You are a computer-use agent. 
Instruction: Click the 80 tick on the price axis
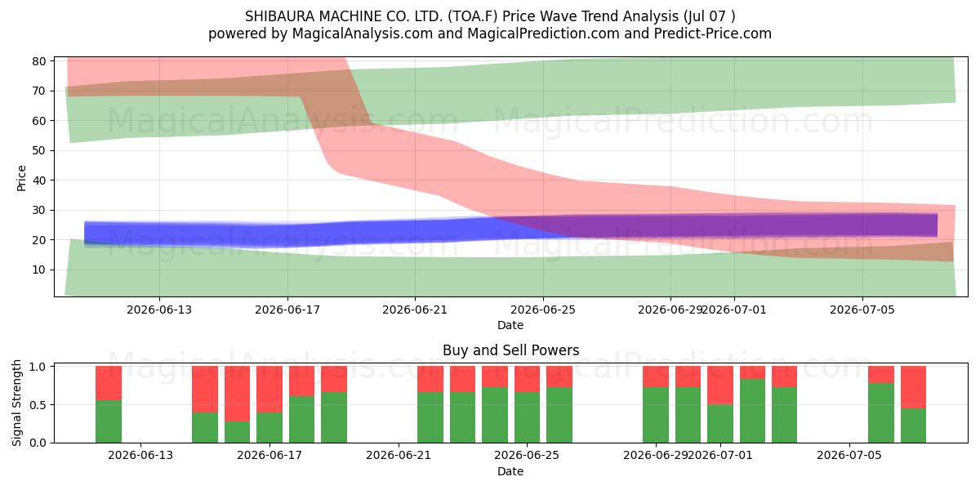38,61
